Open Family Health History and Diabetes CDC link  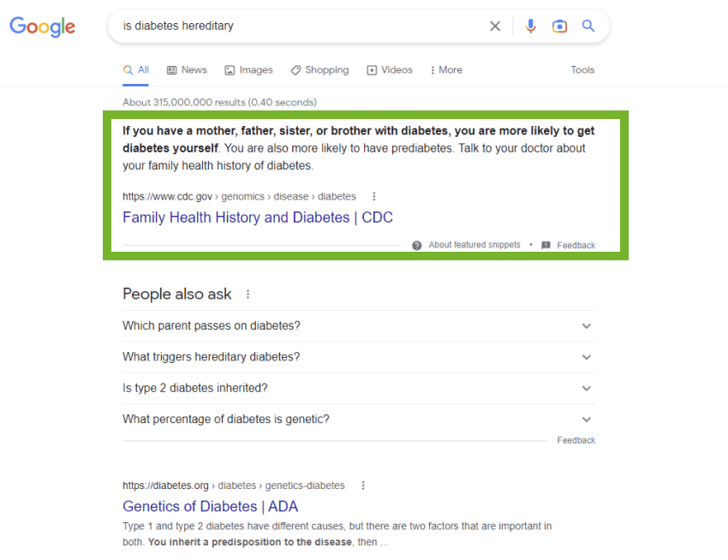tap(258, 217)
